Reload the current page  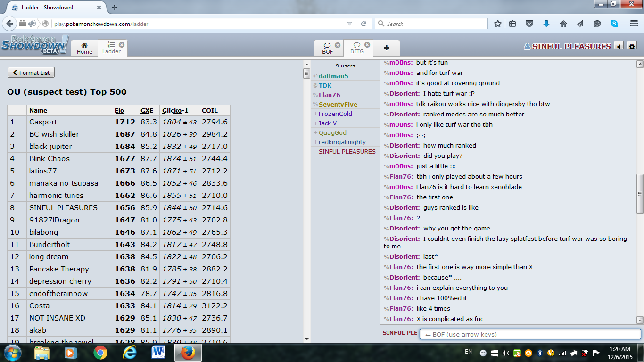(363, 24)
